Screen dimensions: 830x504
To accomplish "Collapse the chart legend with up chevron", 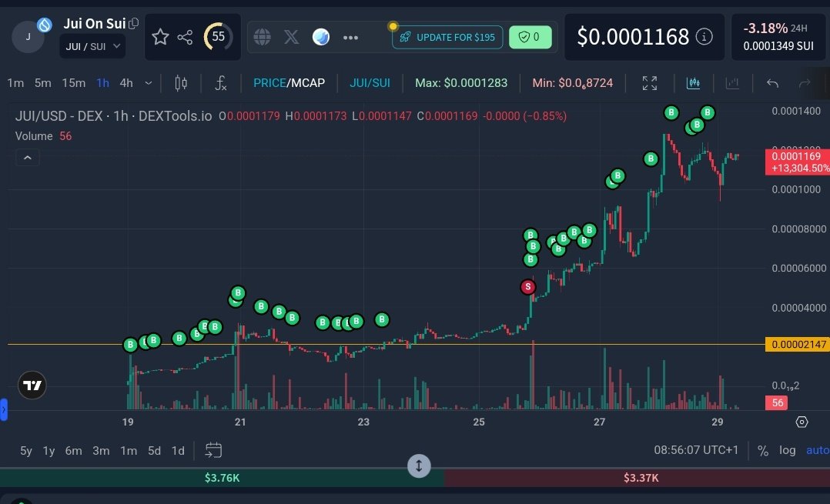I will point(28,158).
